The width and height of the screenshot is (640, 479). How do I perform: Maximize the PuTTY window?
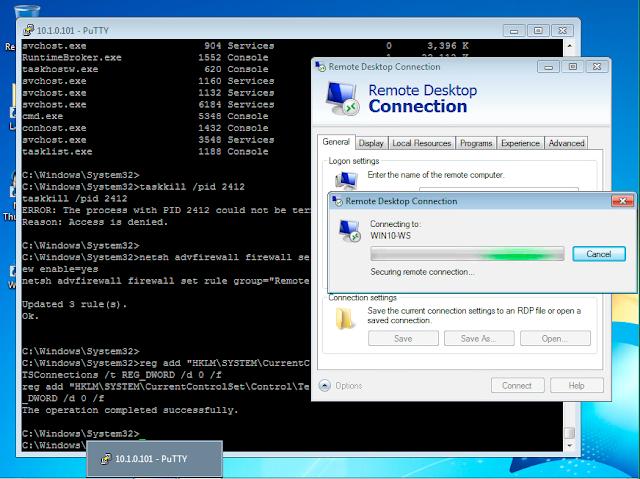pyautogui.click(x=538, y=31)
